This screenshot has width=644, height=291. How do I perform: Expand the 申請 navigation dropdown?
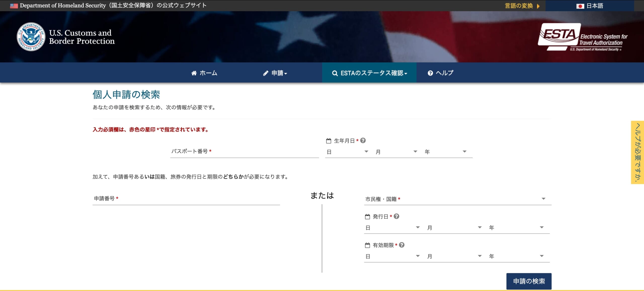tap(276, 73)
